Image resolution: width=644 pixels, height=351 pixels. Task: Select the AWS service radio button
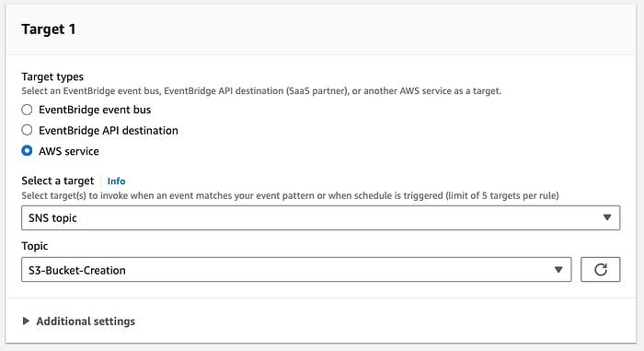tap(27, 150)
